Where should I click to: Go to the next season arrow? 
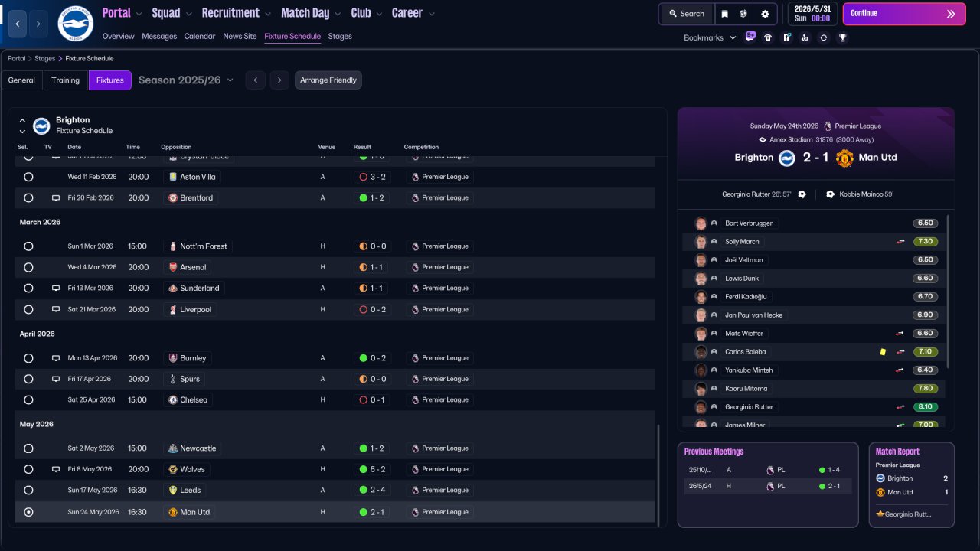pyautogui.click(x=279, y=80)
